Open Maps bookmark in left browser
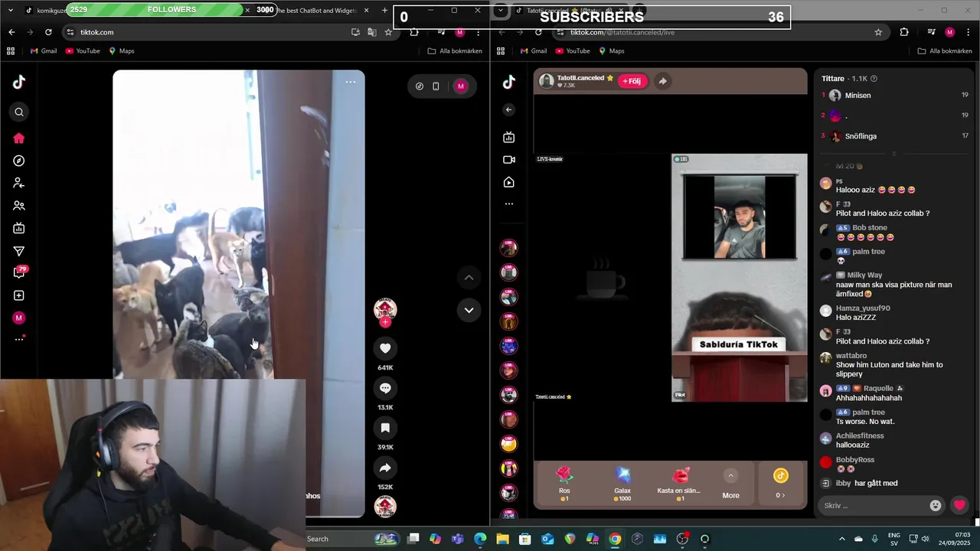The height and width of the screenshot is (551, 980). (122, 51)
